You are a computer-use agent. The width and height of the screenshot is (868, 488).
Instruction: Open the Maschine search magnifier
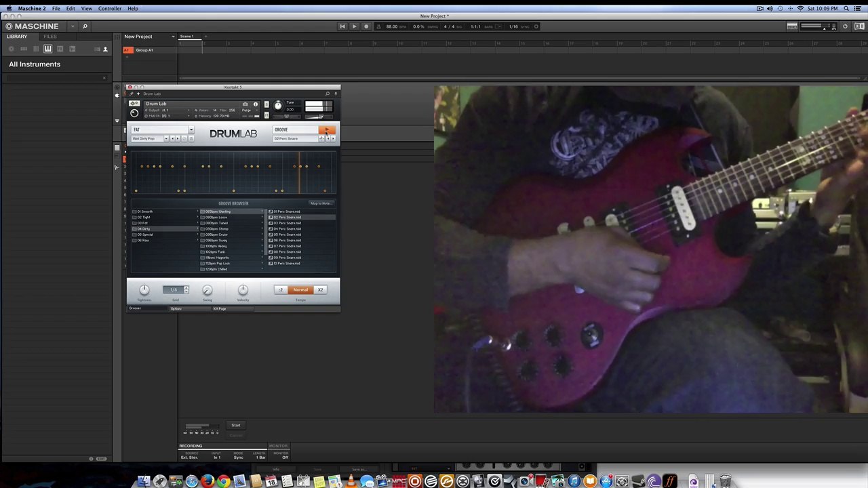[85, 26]
